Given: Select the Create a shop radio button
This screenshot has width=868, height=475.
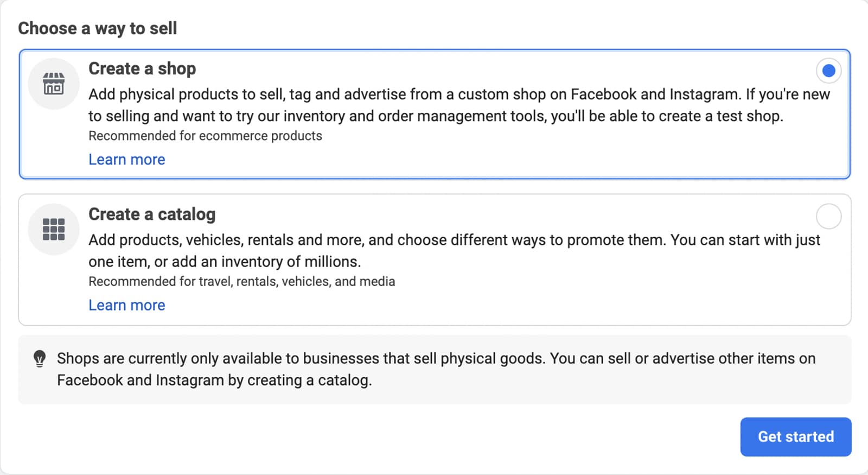Looking at the screenshot, I should (x=828, y=71).
